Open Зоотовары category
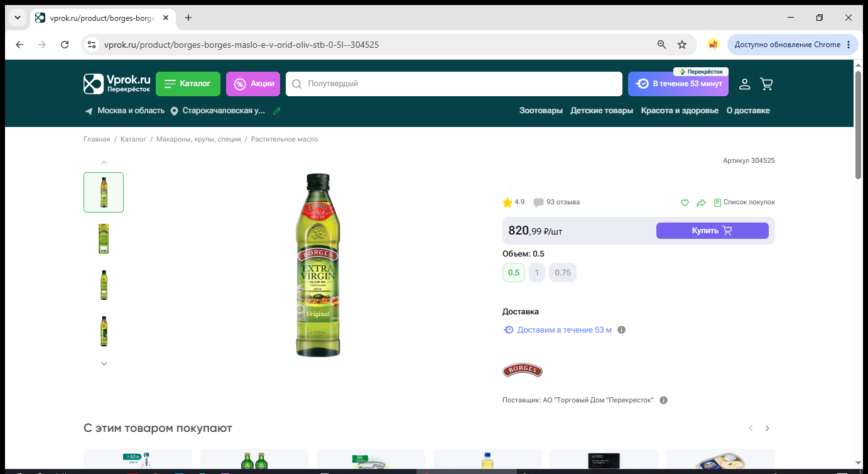The width and height of the screenshot is (868, 474). coord(541,111)
